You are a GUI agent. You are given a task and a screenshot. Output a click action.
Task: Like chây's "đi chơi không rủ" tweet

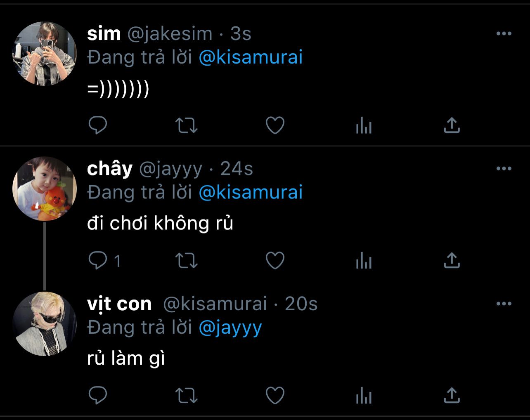275,260
